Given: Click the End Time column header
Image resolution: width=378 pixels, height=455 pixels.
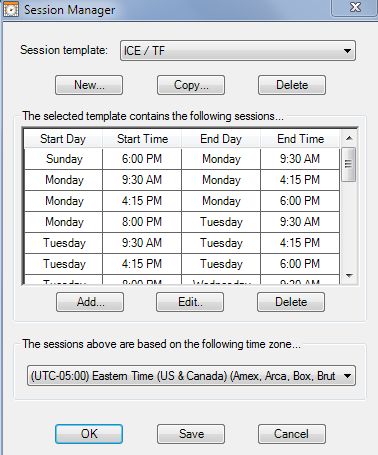Looking at the screenshot, I should pyautogui.click(x=300, y=139).
